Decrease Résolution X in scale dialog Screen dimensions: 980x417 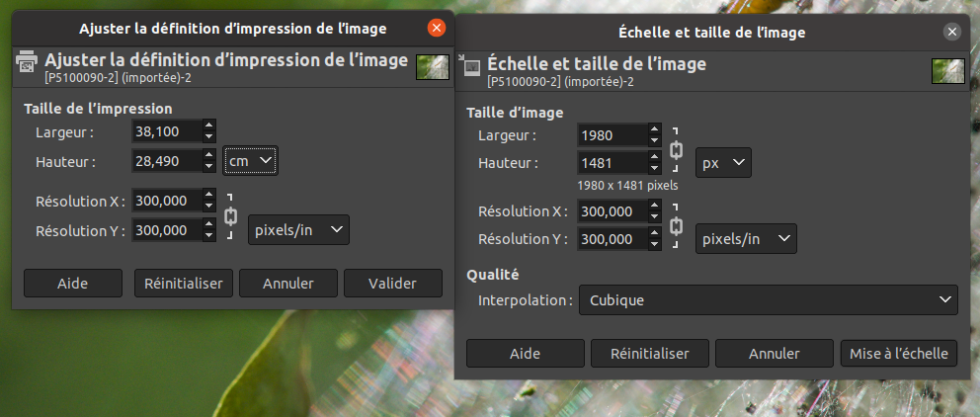pos(654,217)
